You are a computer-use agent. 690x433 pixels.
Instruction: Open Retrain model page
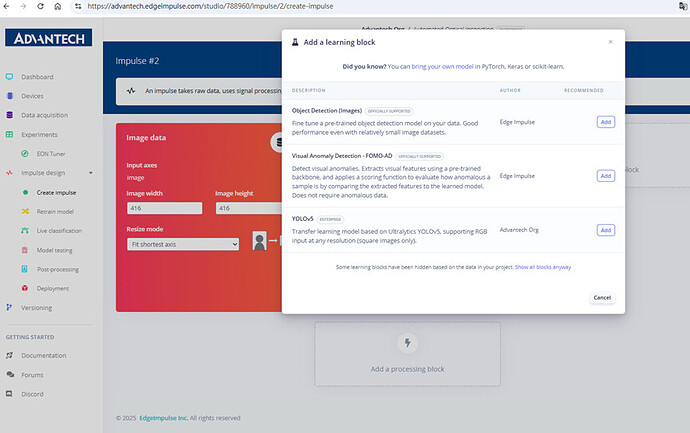[x=55, y=212]
